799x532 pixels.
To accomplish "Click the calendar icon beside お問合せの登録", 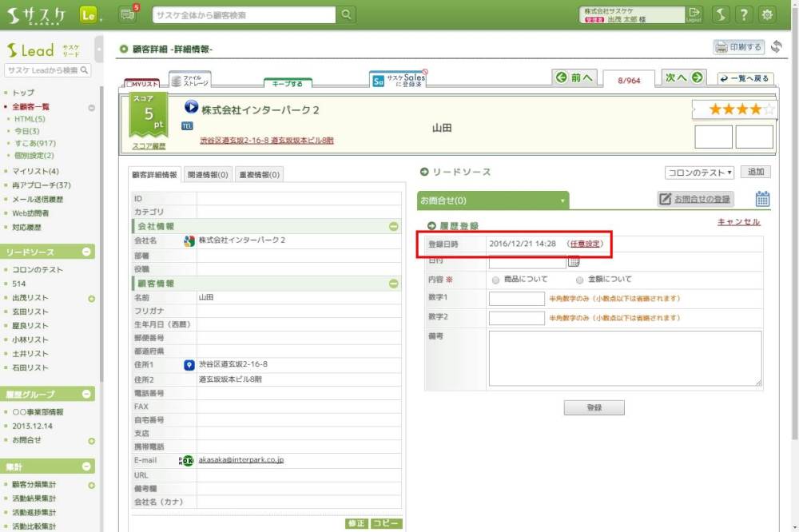I will tap(762, 199).
